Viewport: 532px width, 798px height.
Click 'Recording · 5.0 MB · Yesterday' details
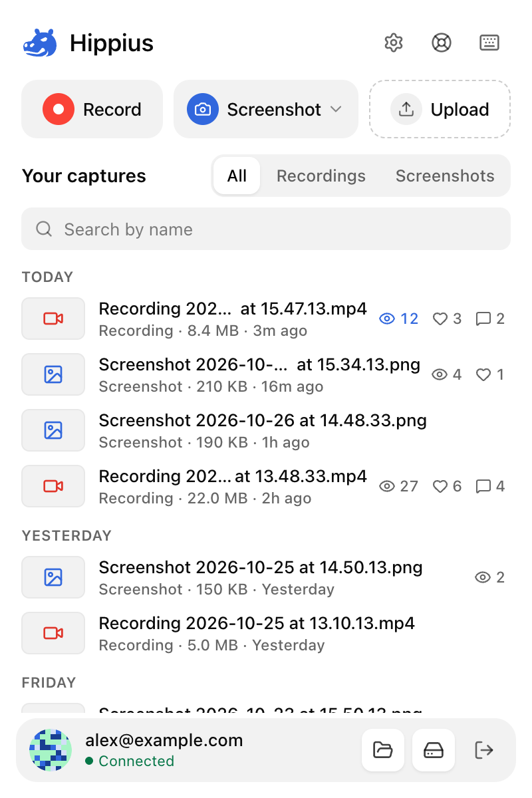pyautogui.click(x=211, y=645)
